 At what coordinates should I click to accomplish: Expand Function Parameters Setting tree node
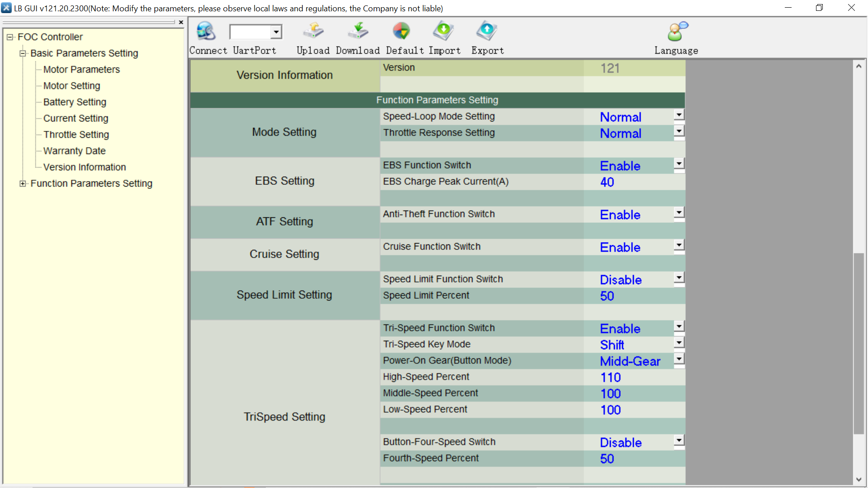coord(23,183)
